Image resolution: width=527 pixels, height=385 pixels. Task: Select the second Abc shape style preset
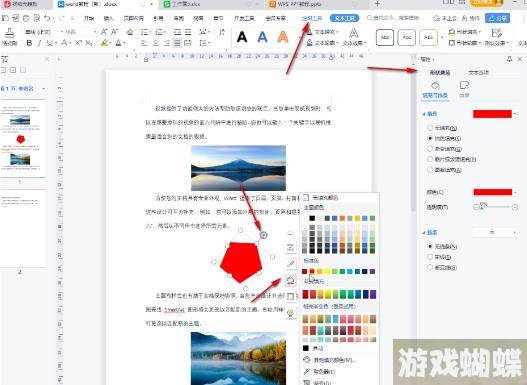(x=407, y=37)
